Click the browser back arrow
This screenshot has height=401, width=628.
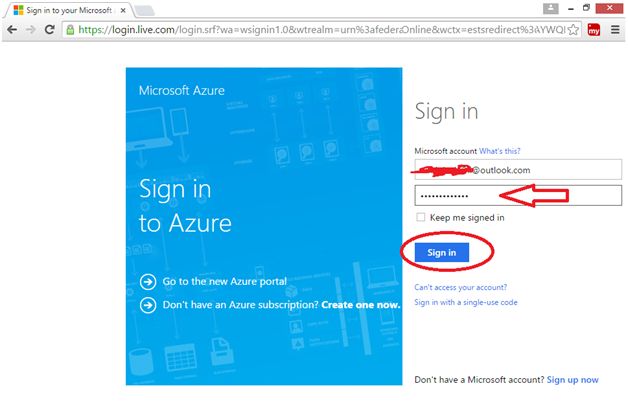click(13, 29)
